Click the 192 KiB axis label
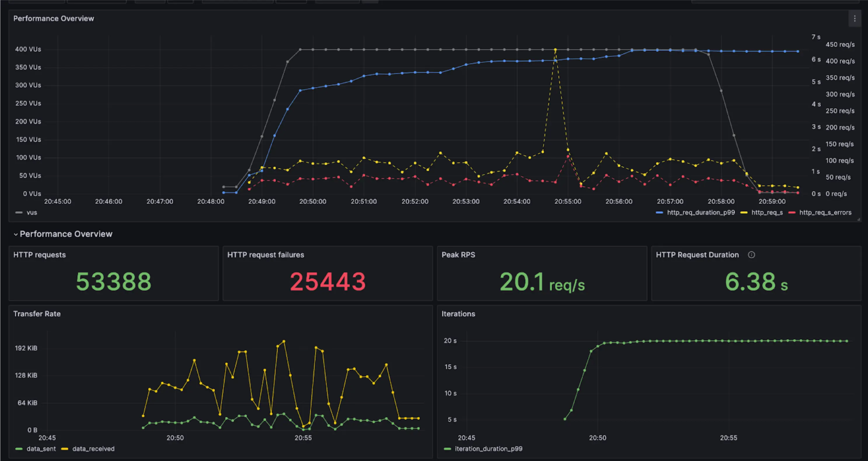 (x=26, y=348)
